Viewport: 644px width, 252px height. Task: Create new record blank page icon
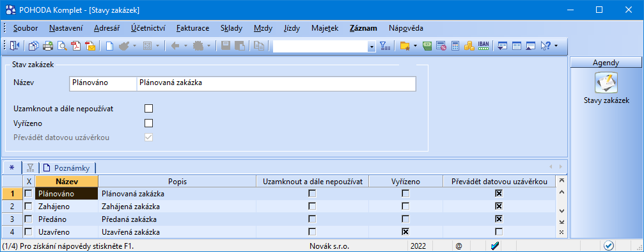109,46
